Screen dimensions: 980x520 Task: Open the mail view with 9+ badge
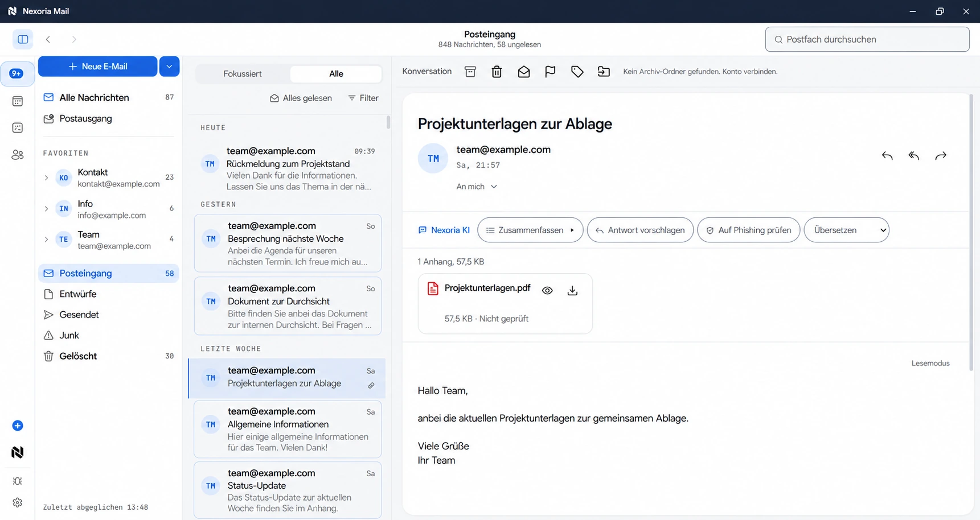[17, 73]
